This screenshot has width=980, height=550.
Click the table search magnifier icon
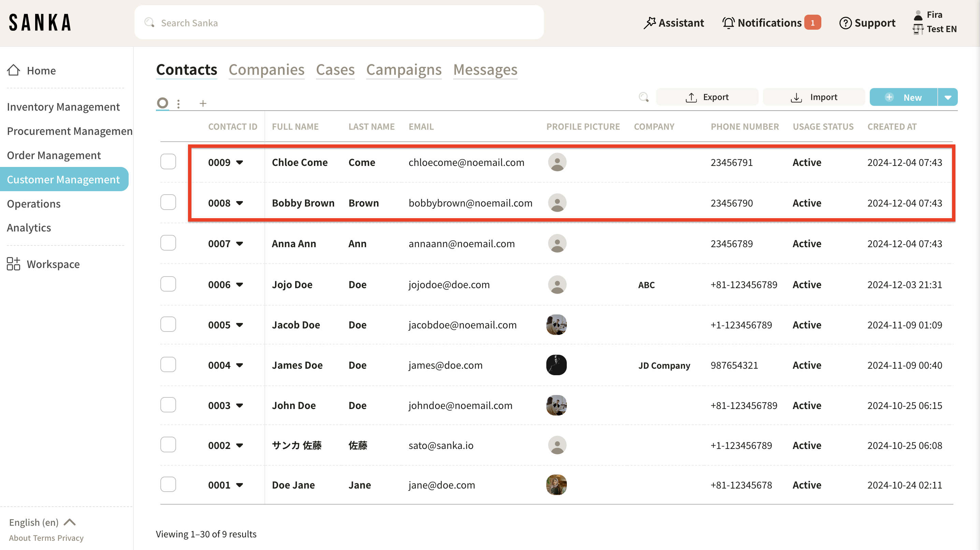click(x=643, y=97)
